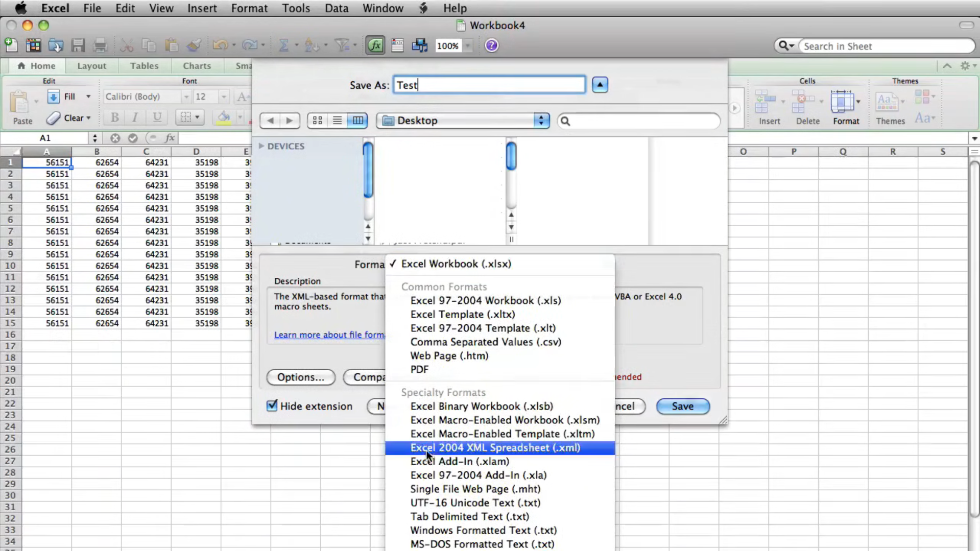Click the Cut scissors toolbar icon

(x=127, y=45)
